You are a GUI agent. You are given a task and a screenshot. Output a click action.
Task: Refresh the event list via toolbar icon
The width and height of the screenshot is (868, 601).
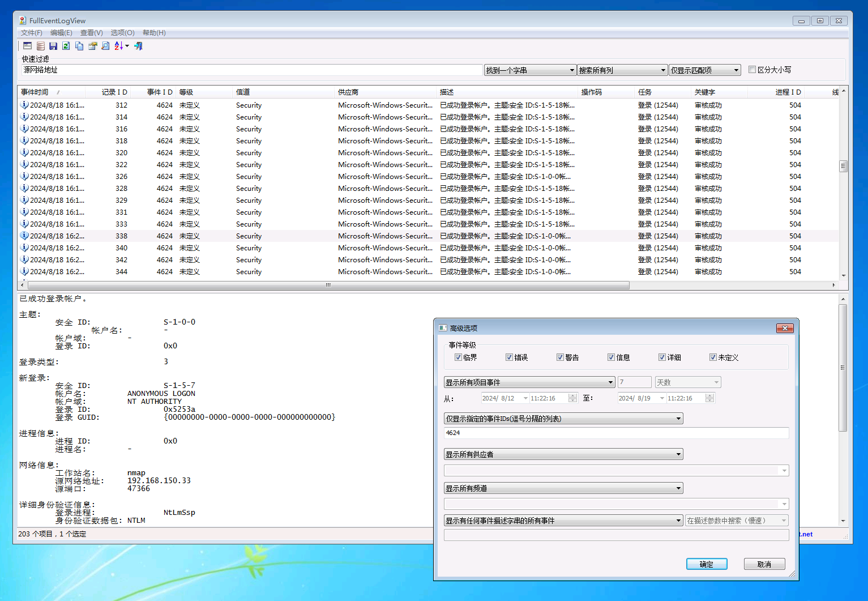click(66, 46)
